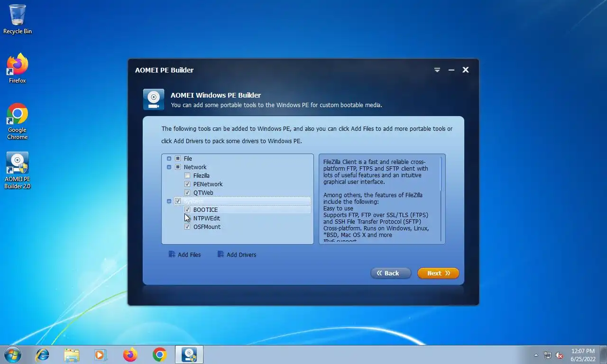Launch Chrome from the taskbar
This screenshot has width=607, height=364.
(159, 355)
